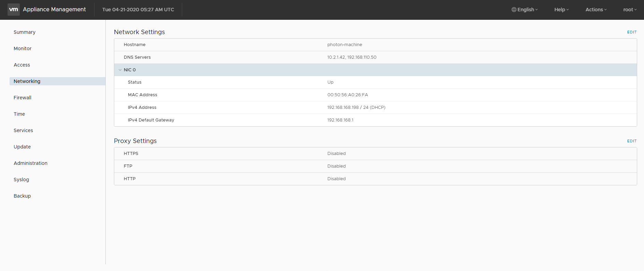Open the Actions dropdown menu

click(x=596, y=10)
